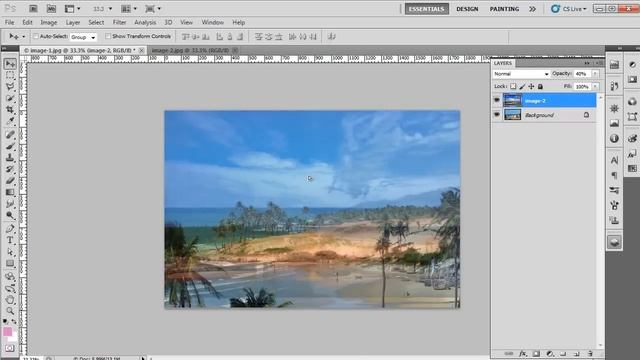This screenshot has height=360, width=640.
Task: Select the Eyedropper tool
Action: point(10,121)
